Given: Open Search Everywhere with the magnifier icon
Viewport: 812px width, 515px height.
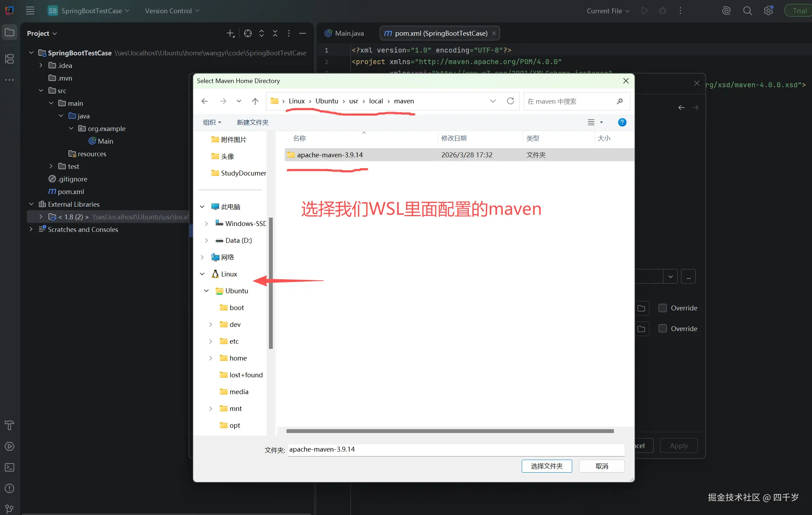Looking at the screenshot, I should click(x=747, y=11).
